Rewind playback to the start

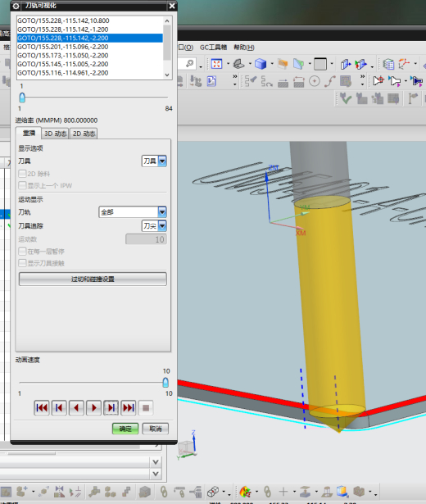(42, 408)
